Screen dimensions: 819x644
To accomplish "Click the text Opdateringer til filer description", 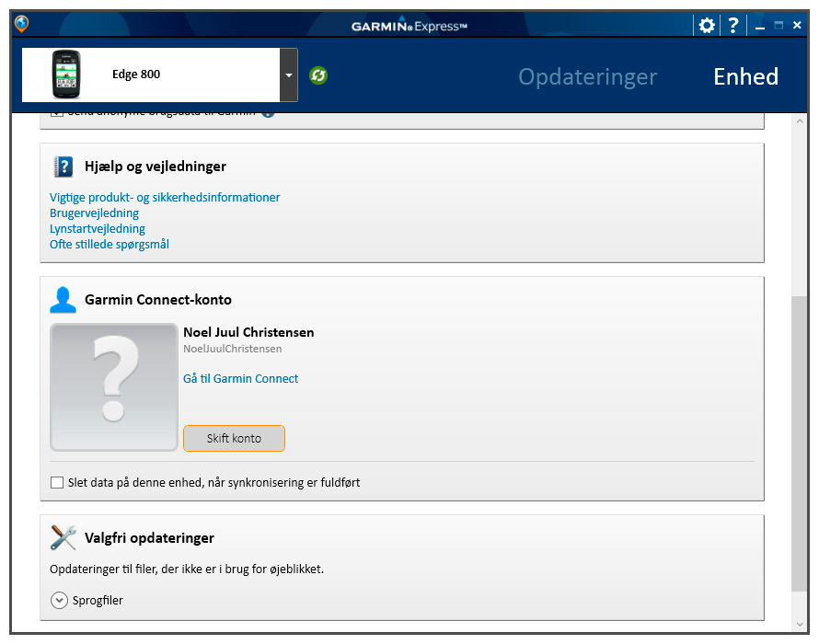I will (187, 569).
